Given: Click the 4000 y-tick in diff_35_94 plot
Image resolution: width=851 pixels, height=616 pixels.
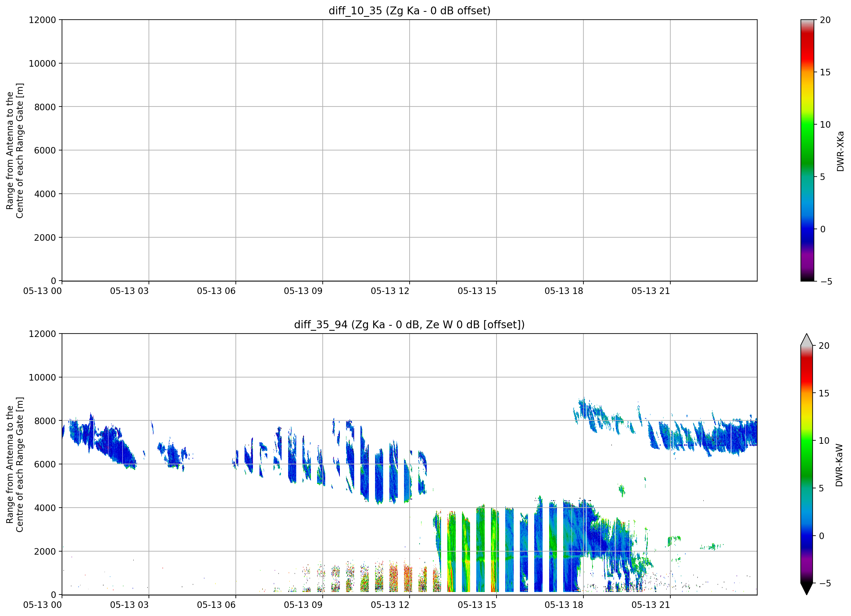Looking at the screenshot, I should pos(45,508).
